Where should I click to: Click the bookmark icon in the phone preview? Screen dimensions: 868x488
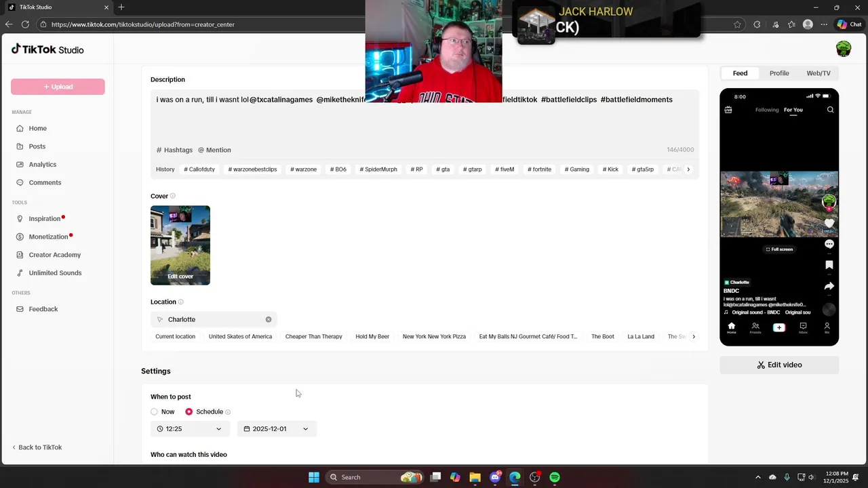coord(829,265)
